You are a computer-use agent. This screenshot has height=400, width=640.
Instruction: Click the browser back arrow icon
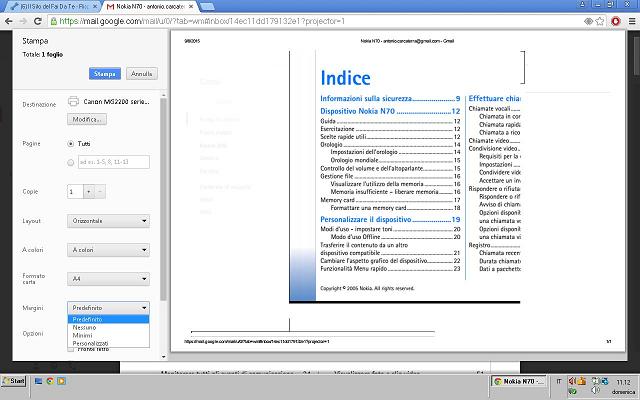click(x=10, y=20)
